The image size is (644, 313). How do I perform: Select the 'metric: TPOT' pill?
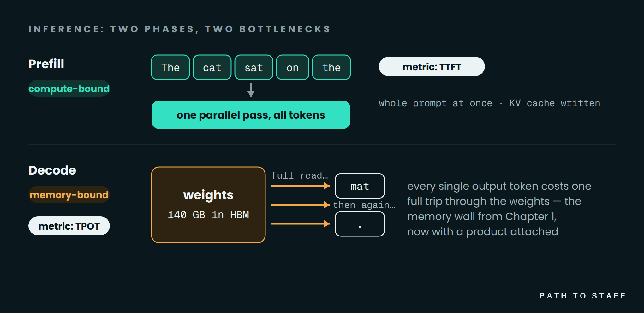pos(69,226)
